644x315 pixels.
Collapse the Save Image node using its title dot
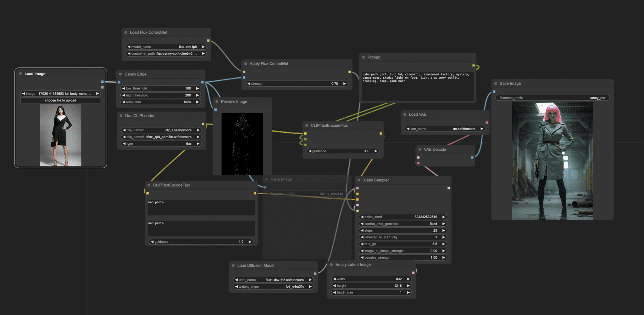(496, 83)
